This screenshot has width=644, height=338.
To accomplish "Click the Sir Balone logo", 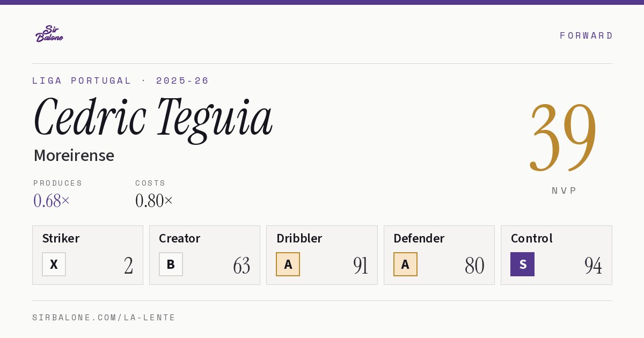I will click(49, 34).
